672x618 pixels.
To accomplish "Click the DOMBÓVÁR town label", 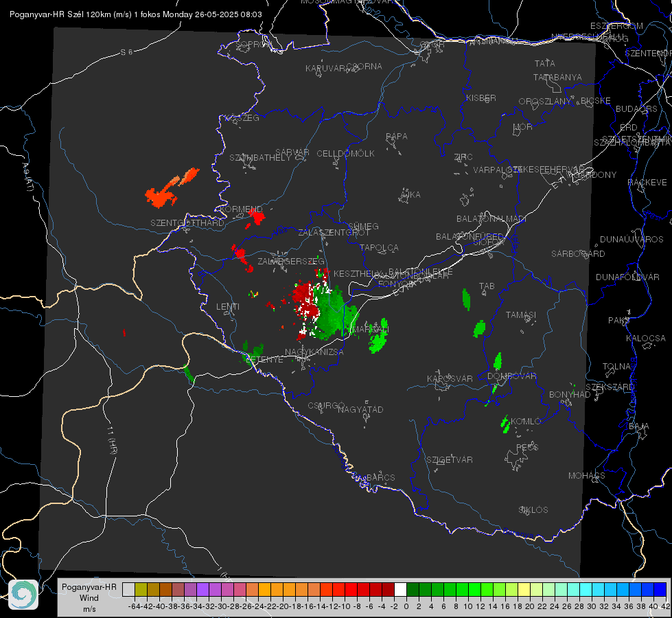I will 511,376.
